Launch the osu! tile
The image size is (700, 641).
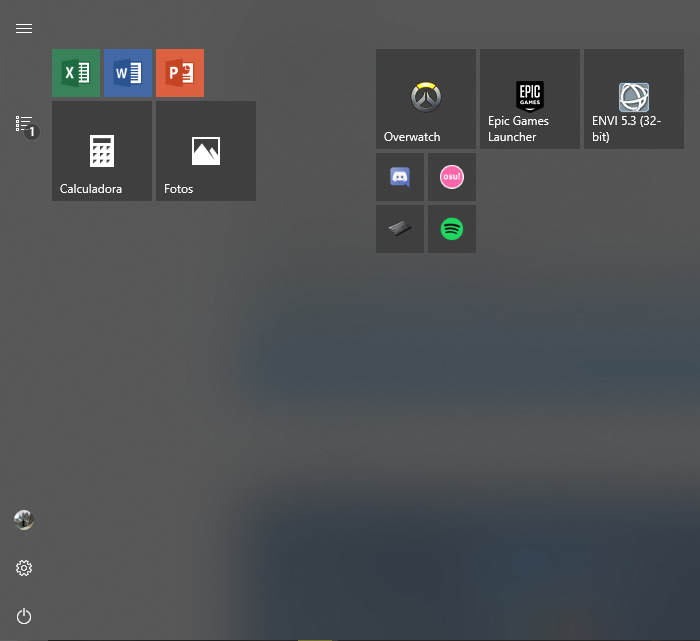pos(452,177)
